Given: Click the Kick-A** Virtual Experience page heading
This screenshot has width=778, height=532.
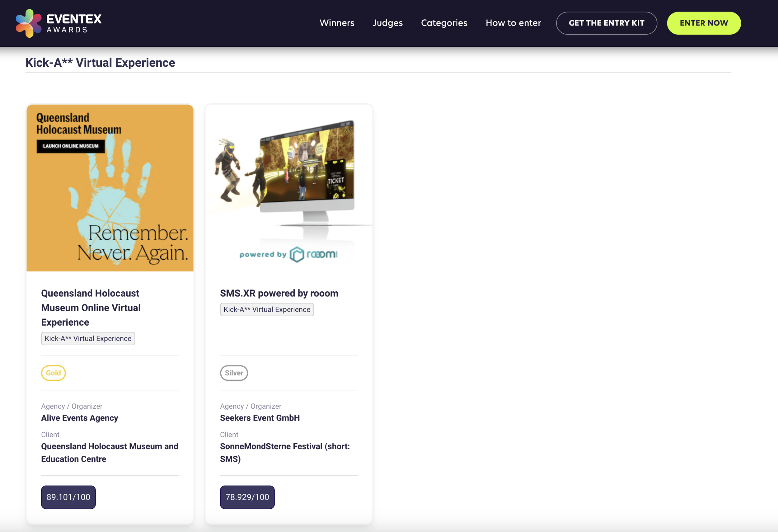Looking at the screenshot, I should (100, 63).
